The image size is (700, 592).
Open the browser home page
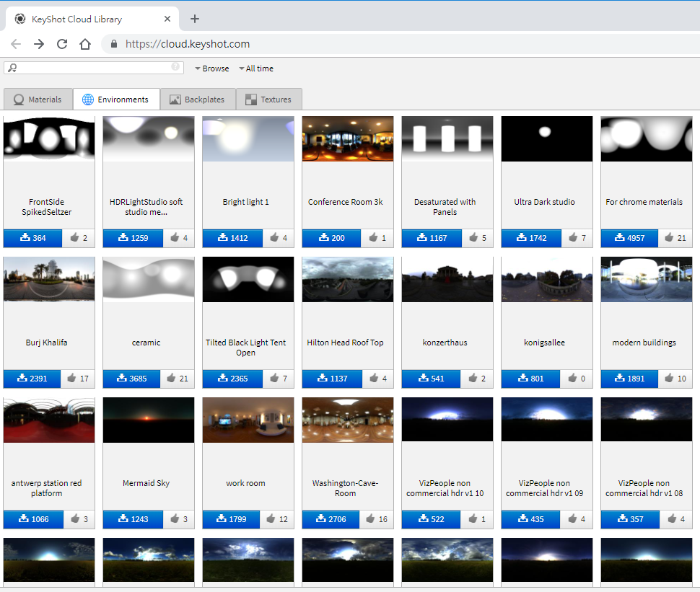click(85, 44)
